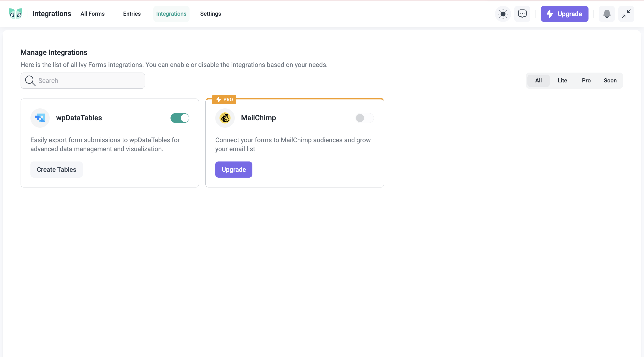Open the All Forms tab
Viewport: 644px width, 357px height.
92,14
